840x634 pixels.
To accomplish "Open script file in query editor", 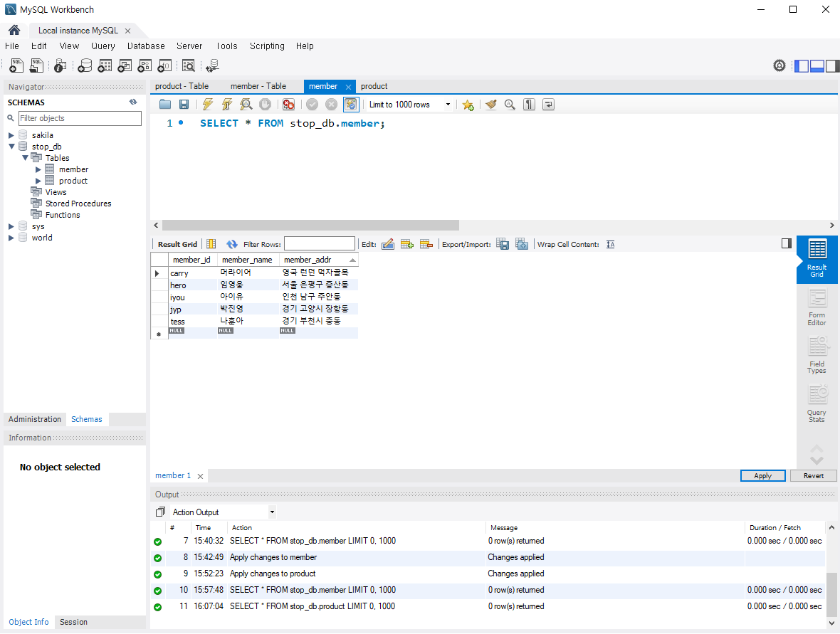I will (165, 105).
